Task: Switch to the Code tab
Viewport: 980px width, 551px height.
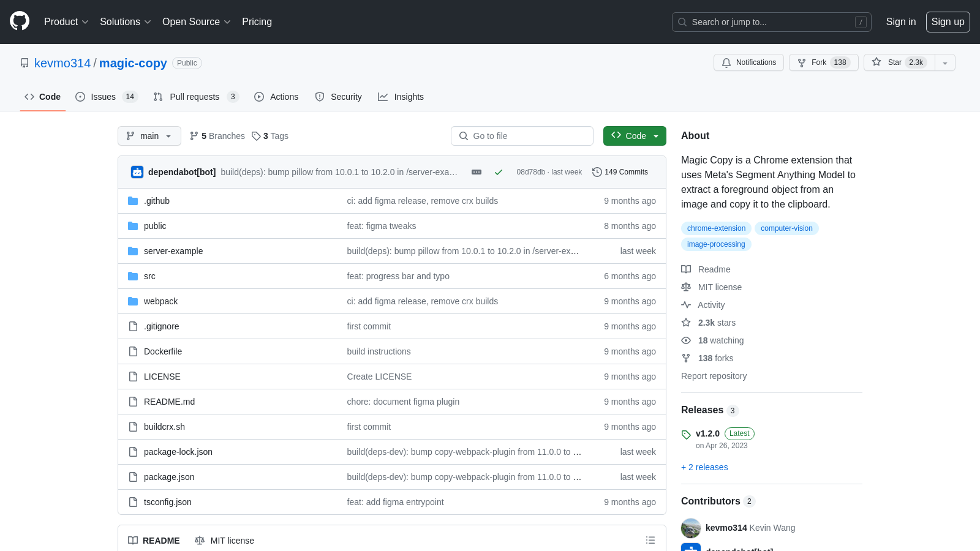Action: pyautogui.click(x=43, y=97)
